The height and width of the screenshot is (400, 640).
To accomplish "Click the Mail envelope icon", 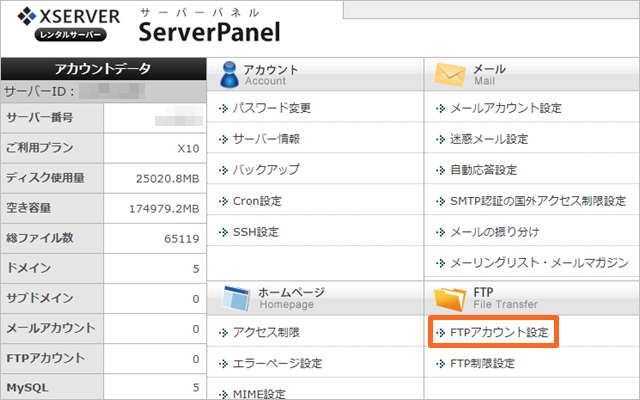I will [451, 74].
